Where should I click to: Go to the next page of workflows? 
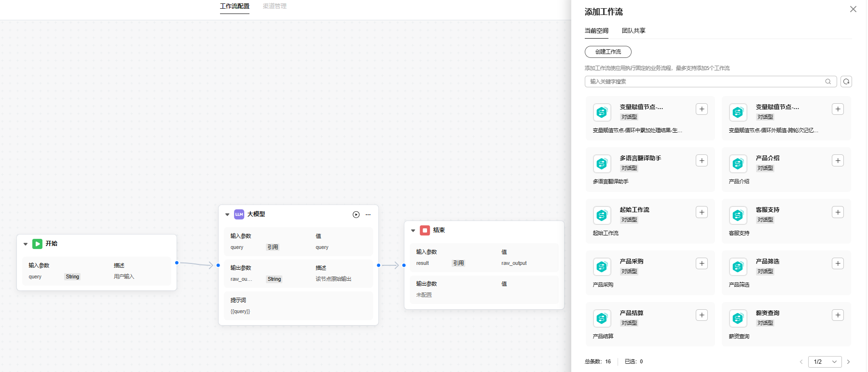point(848,362)
